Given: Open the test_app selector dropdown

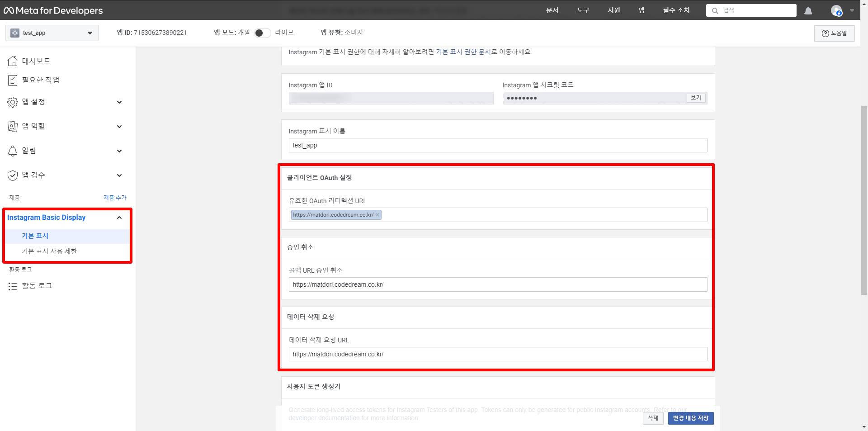Looking at the screenshot, I should 52,33.
